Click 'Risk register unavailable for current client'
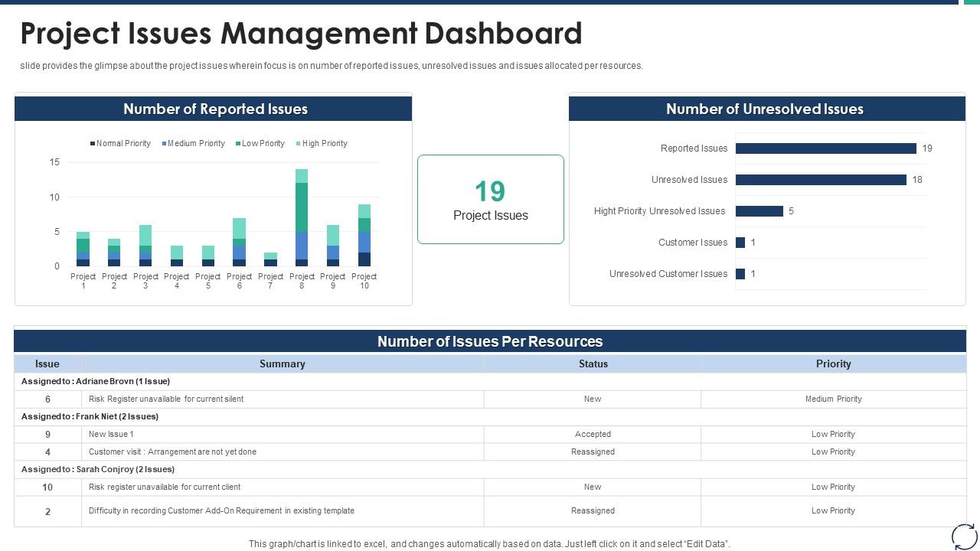The height and width of the screenshot is (551, 980). click(x=165, y=487)
